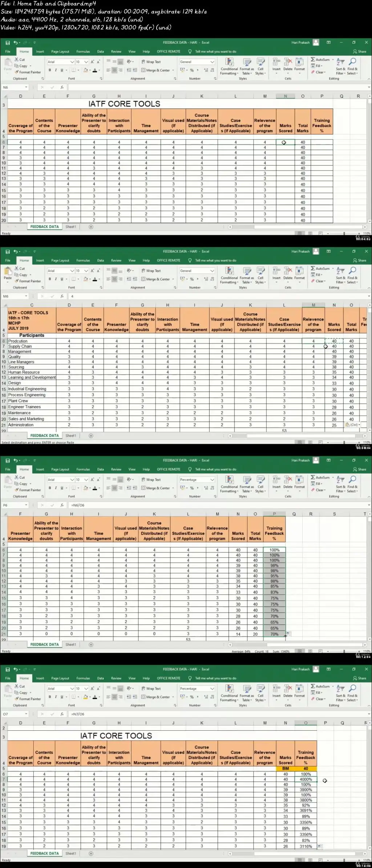This screenshot has width=372, height=868.
Task: Click Merge & Center in the 00:16:06 frame
Action: [158, 697]
